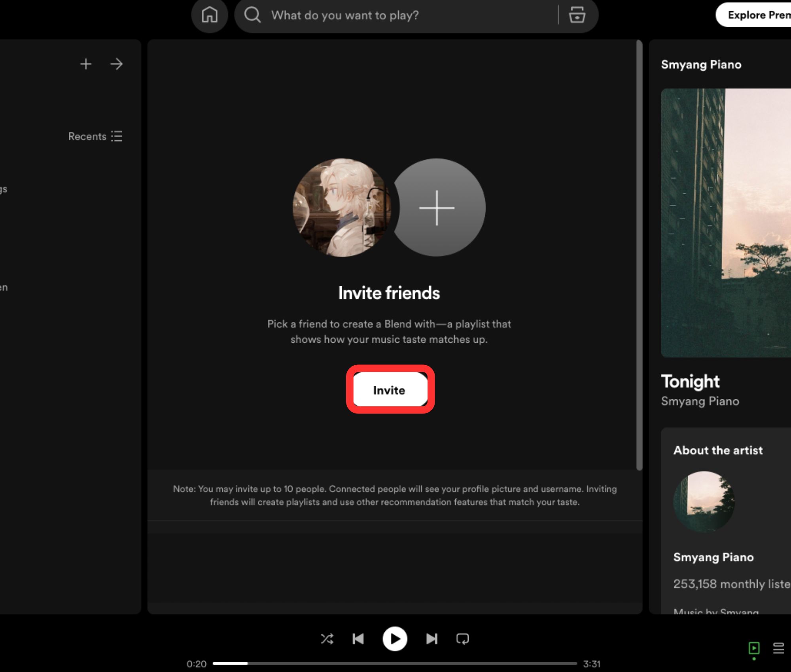Click the search magnifier icon
791x672 pixels.
click(x=252, y=15)
